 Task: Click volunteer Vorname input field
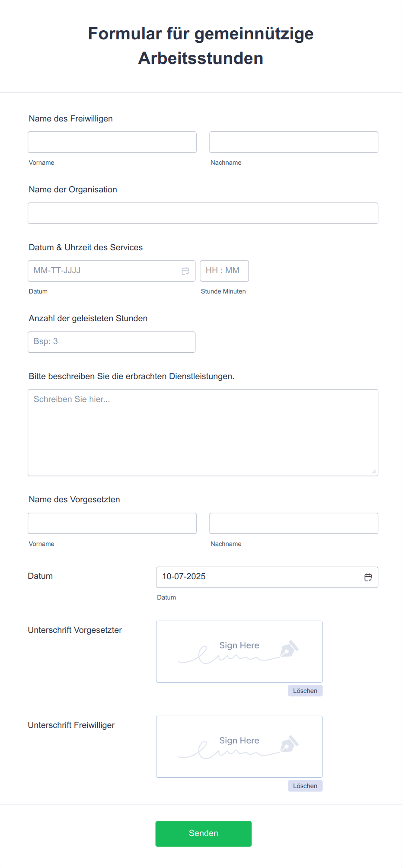(x=112, y=142)
